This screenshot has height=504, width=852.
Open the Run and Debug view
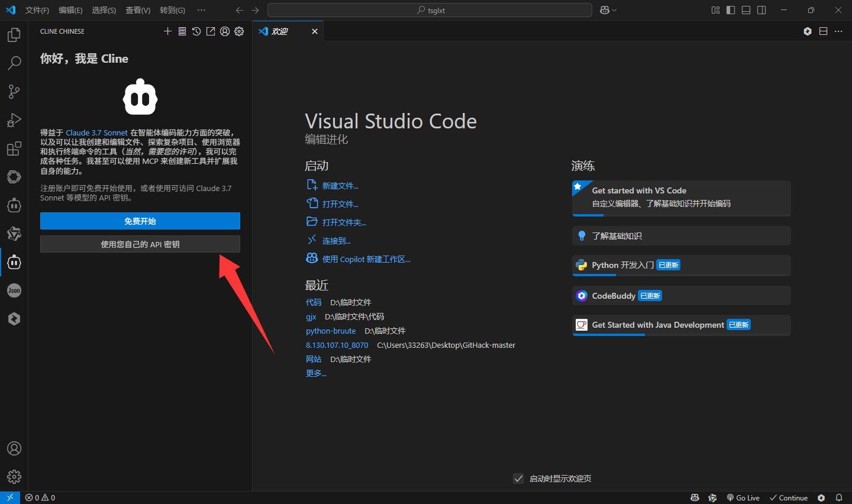pyautogui.click(x=14, y=120)
